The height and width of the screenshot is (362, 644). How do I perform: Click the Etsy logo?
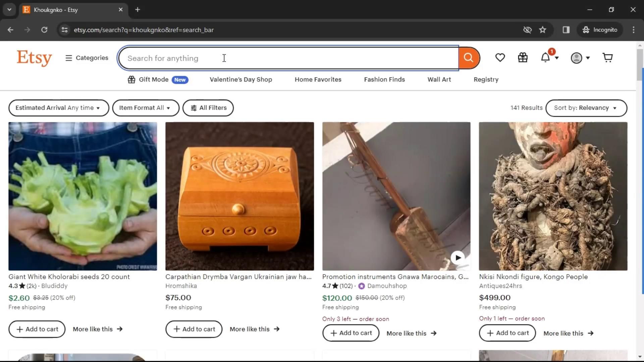tap(34, 58)
